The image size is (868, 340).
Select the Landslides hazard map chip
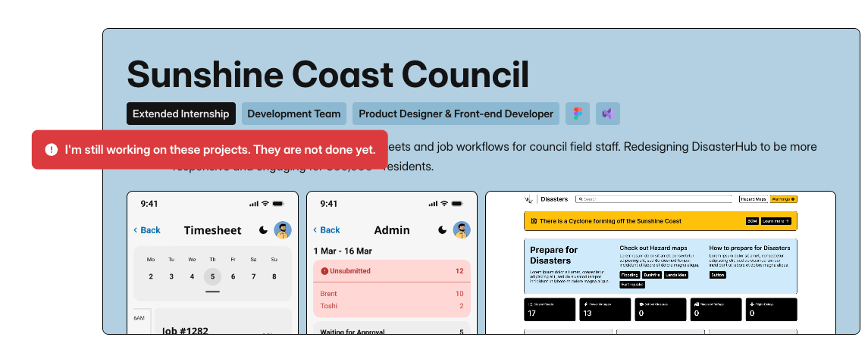pos(676,275)
